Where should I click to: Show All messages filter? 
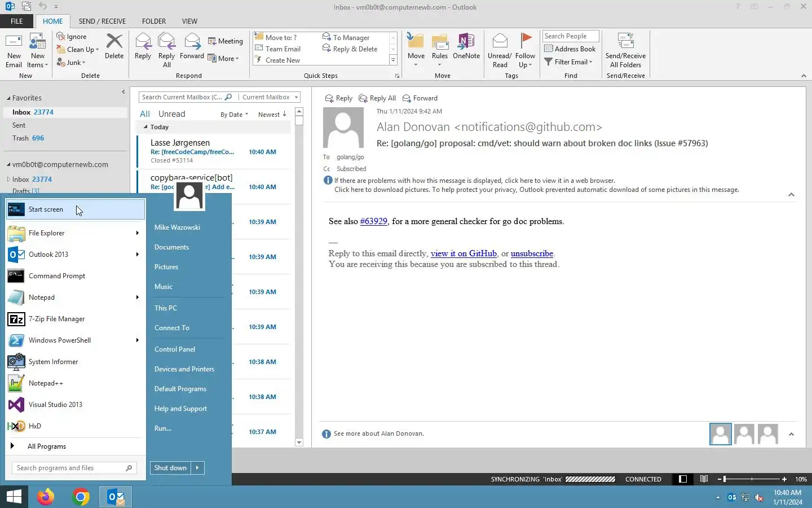click(x=145, y=114)
